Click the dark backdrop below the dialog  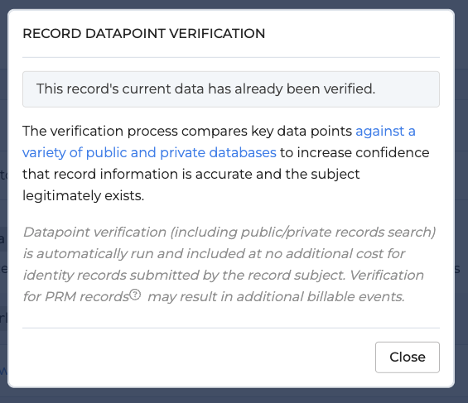233,396
